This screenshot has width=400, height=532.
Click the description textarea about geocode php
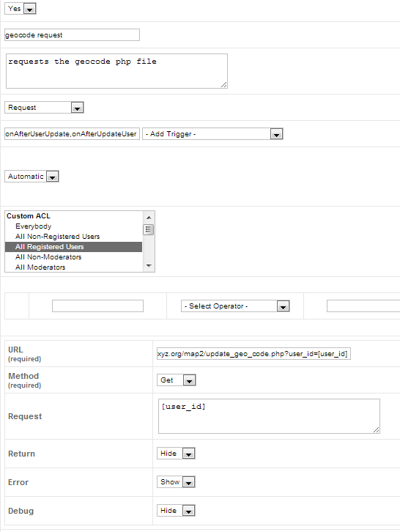116,71
